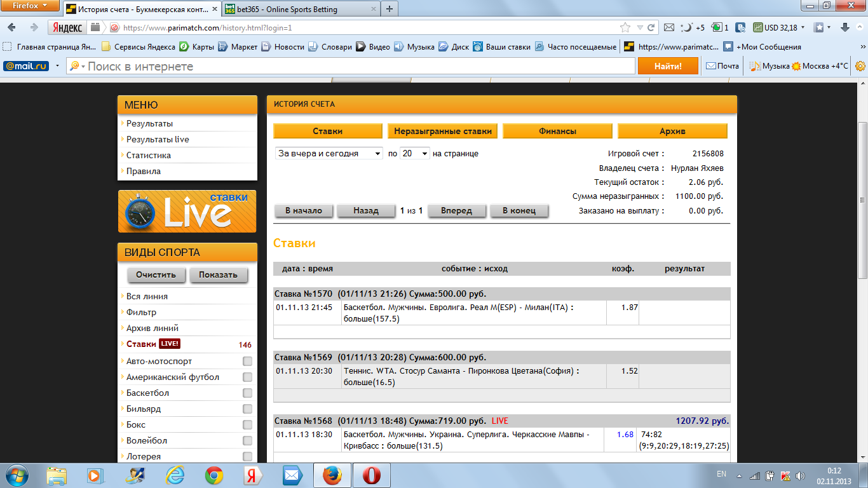Open the Firefox menu dropdown button
This screenshot has height=488, width=868.
coord(30,6)
